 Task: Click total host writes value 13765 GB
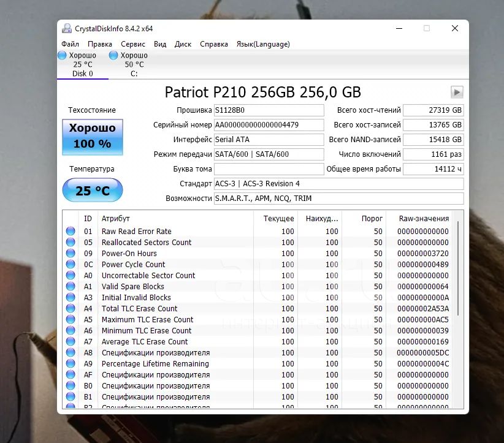pos(433,125)
